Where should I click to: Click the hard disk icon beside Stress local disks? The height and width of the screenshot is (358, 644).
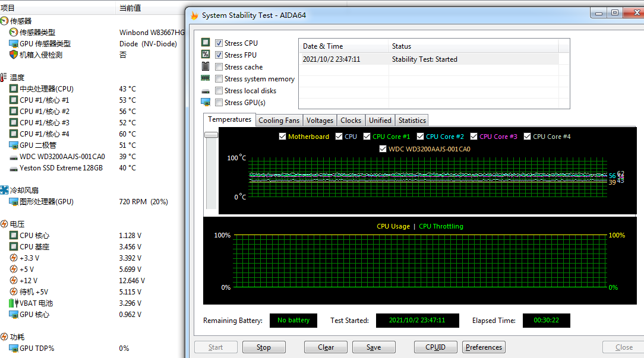[206, 91]
